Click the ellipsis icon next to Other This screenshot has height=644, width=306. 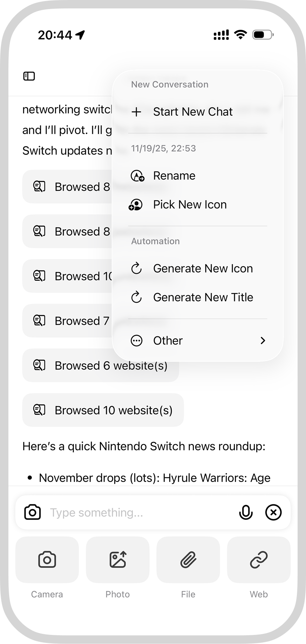[x=136, y=341]
